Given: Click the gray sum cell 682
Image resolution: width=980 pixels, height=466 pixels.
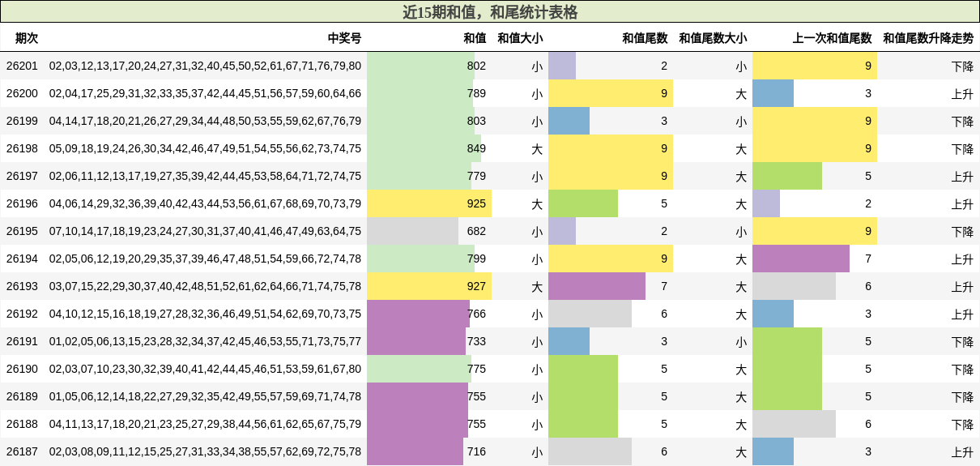Looking at the screenshot, I should [429, 231].
